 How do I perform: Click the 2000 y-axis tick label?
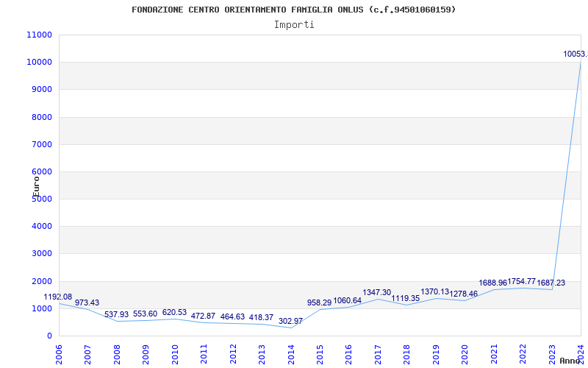[42, 281]
